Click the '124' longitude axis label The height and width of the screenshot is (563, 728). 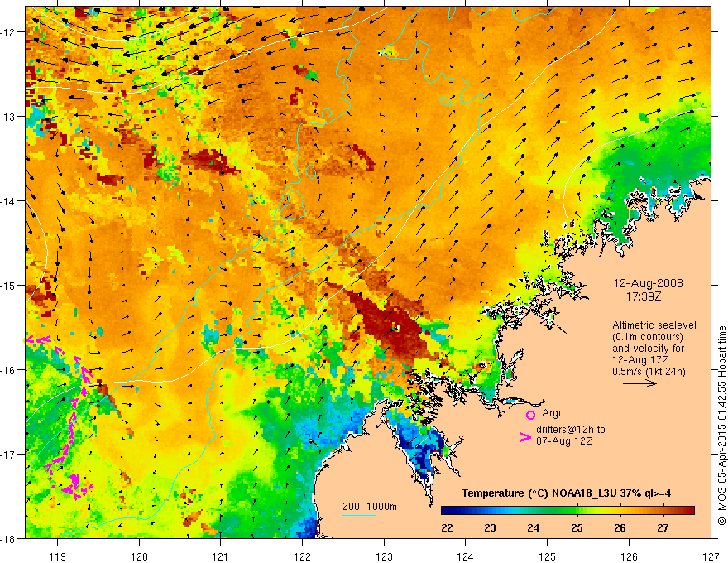coord(466,556)
